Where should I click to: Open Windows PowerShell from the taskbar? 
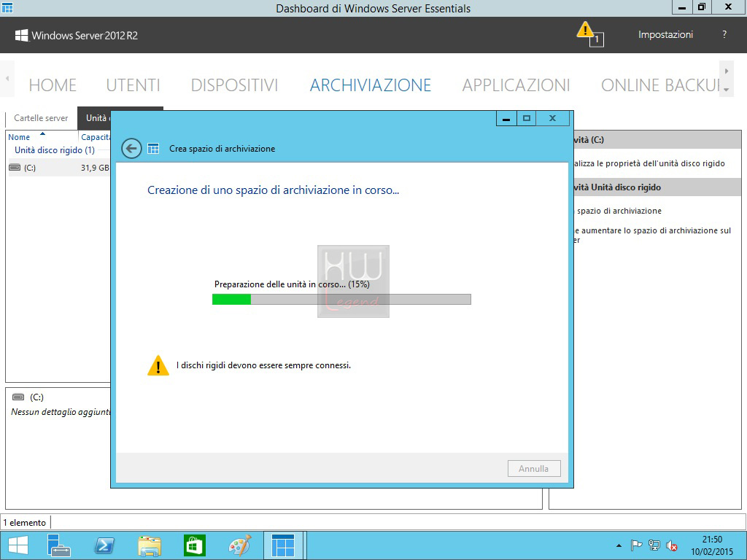click(104, 545)
